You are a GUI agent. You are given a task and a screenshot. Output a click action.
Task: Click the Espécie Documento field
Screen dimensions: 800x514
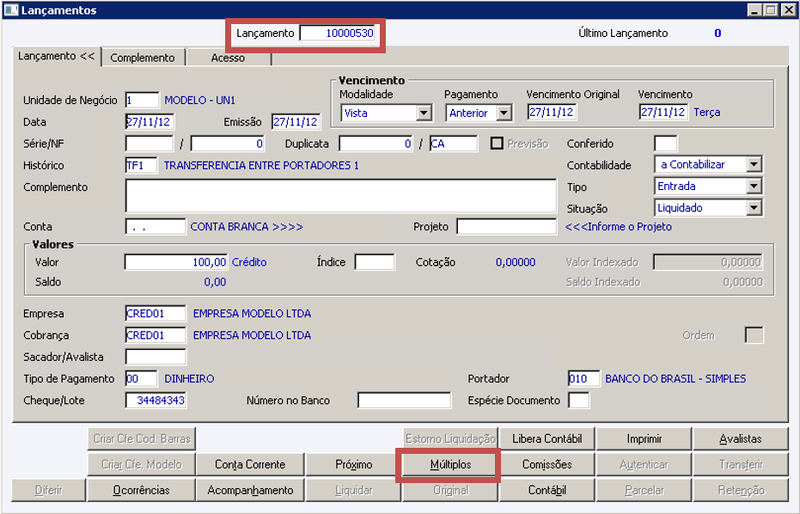[x=579, y=400]
